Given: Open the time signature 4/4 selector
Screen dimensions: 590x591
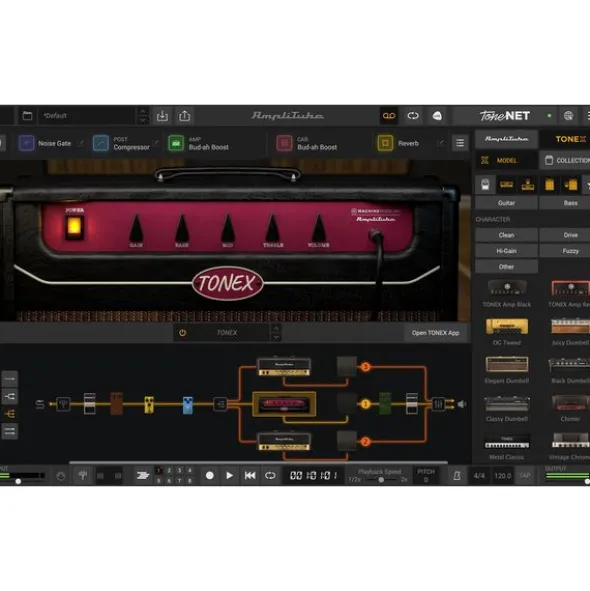Looking at the screenshot, I should point(479,476).
